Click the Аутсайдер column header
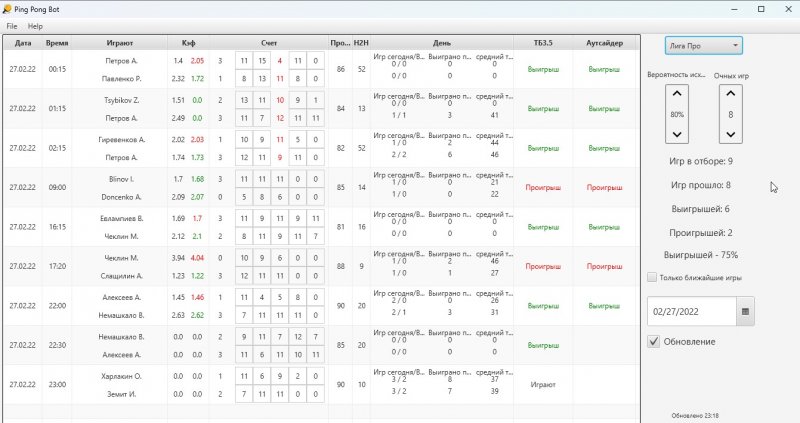Viewport: 800px width, 423px height. point(604,43)
